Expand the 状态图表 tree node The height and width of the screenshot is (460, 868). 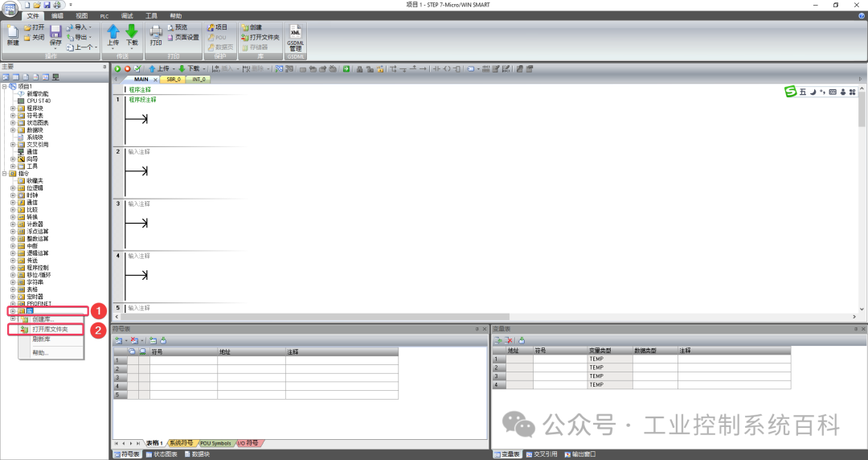(13, 123)
